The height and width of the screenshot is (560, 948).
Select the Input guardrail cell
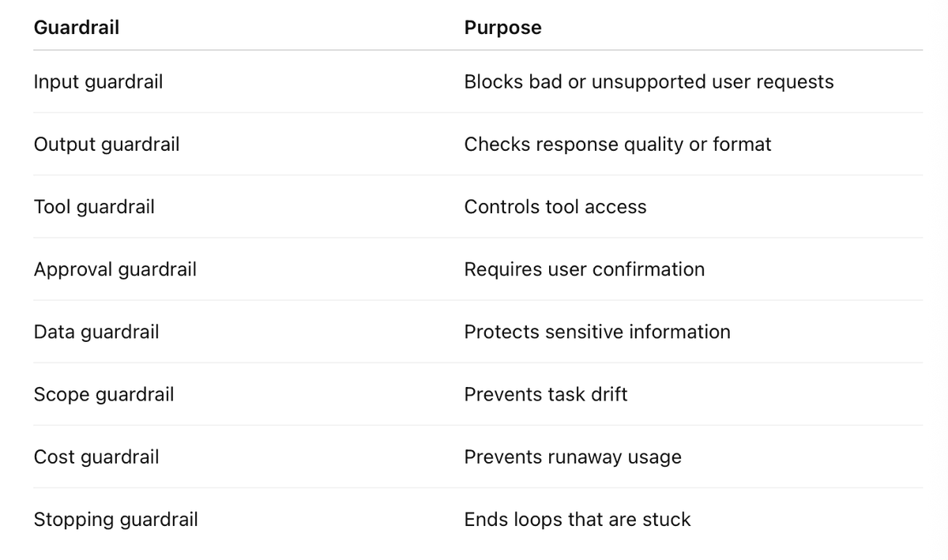click(98, 81)
